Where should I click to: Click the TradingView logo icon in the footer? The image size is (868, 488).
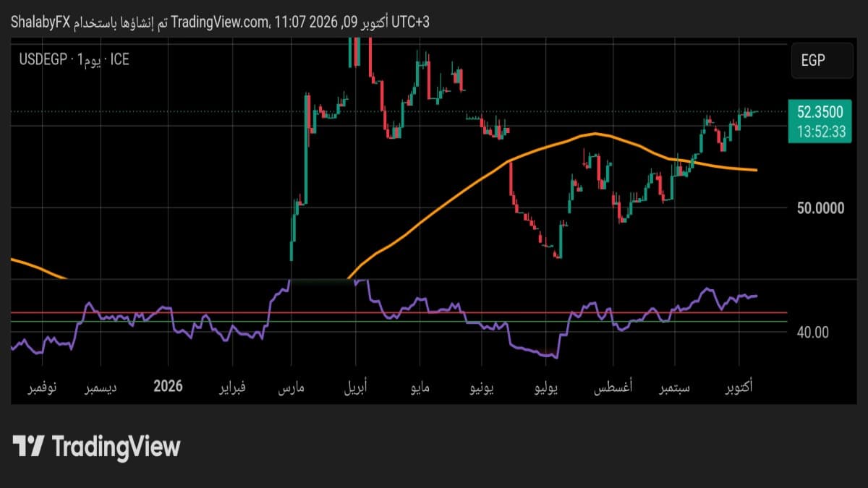29,446
